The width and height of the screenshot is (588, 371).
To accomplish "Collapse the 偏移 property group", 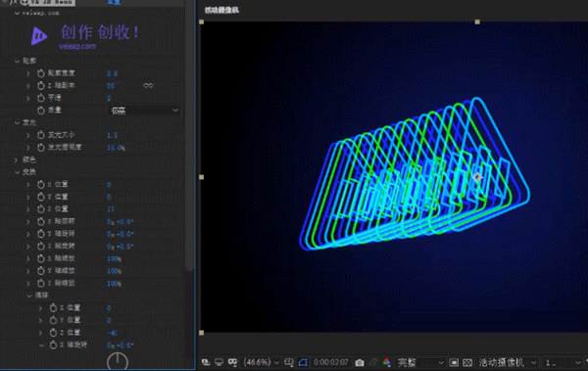I will (x=28, y=296).
